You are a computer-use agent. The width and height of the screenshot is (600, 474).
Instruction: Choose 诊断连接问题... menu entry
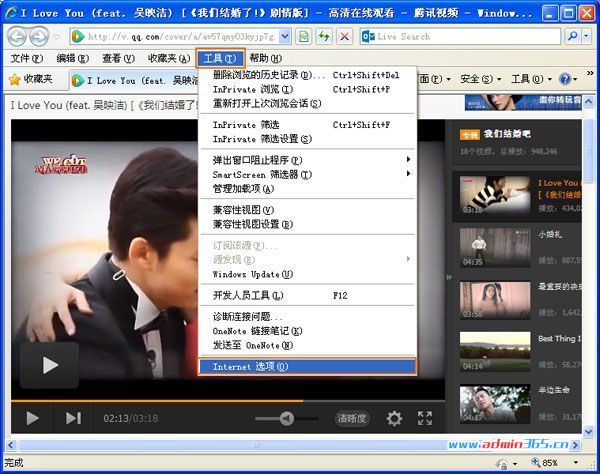308,316
